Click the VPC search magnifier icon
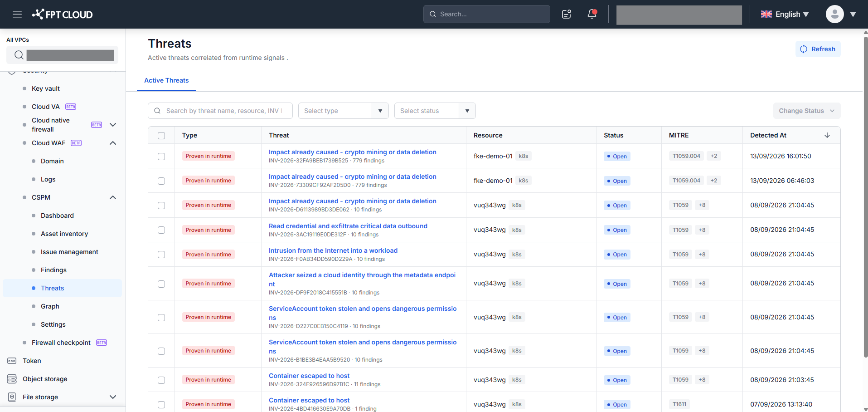Viewport: 868px width, 412px height. pyautogui.click(x=19, y=55)
